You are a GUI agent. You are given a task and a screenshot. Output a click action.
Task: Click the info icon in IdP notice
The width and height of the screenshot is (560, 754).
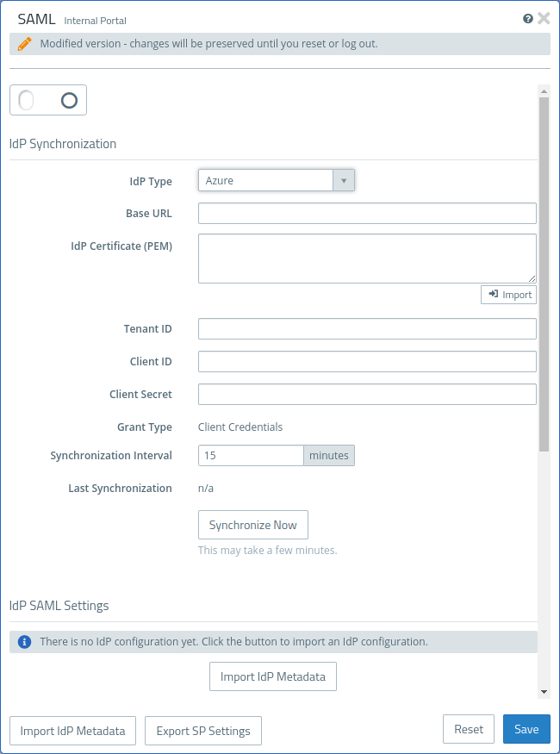point(24,642)
